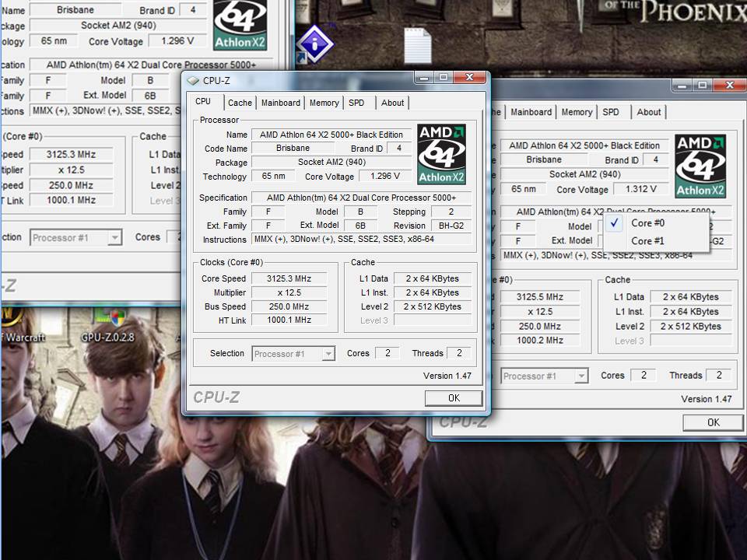Open the Processor #1 dropdown in the right CPU-Z window
The width and height of the screenshot is (747, 560).
545,376
